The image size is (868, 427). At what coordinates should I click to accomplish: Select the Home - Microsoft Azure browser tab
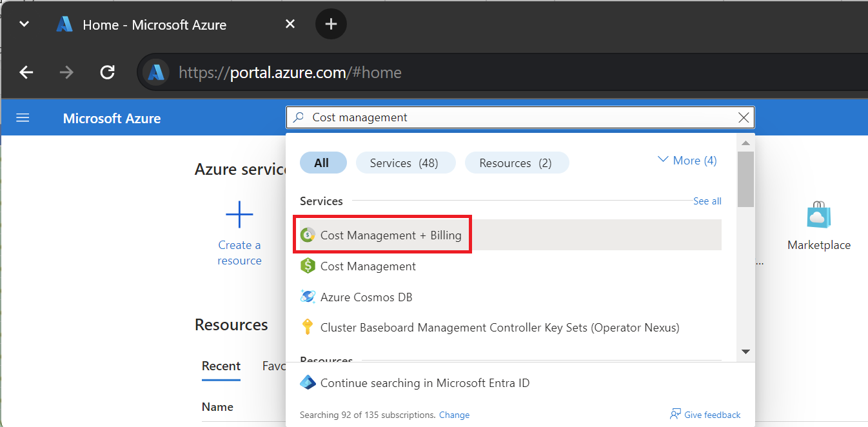[155, 25]
